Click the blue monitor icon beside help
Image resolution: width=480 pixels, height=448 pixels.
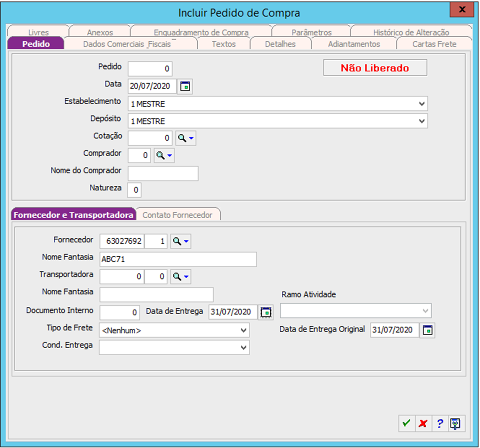[x=456, y=423]
